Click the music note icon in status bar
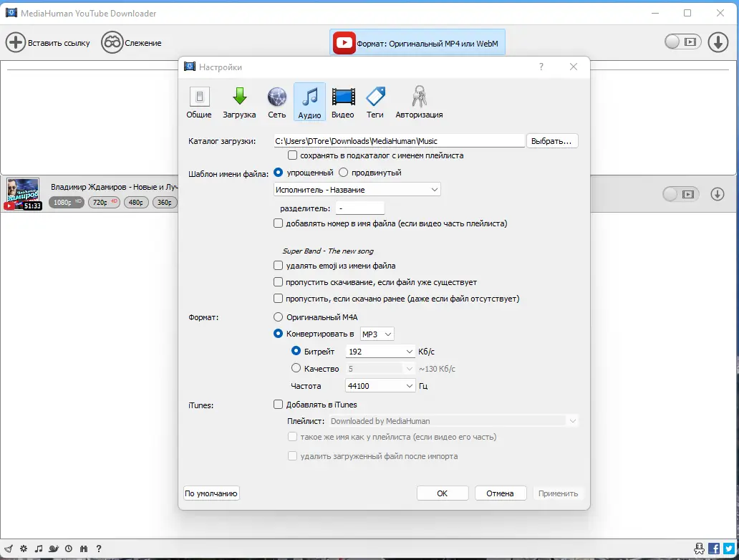Image resolution: width=739 pixels, height=560 pixels. (x=39, y=549)
